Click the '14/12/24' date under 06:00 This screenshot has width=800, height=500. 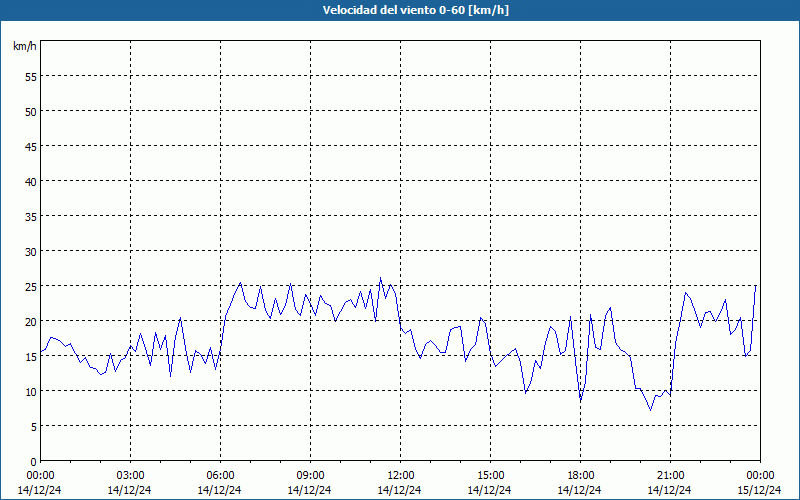pyautogui.click(x=219, y=490)
